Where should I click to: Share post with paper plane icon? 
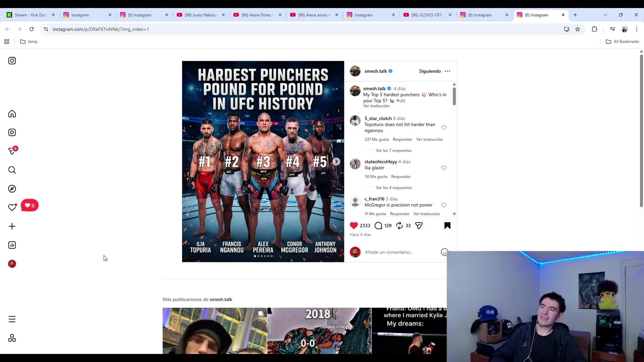click(x=419, y=226)
